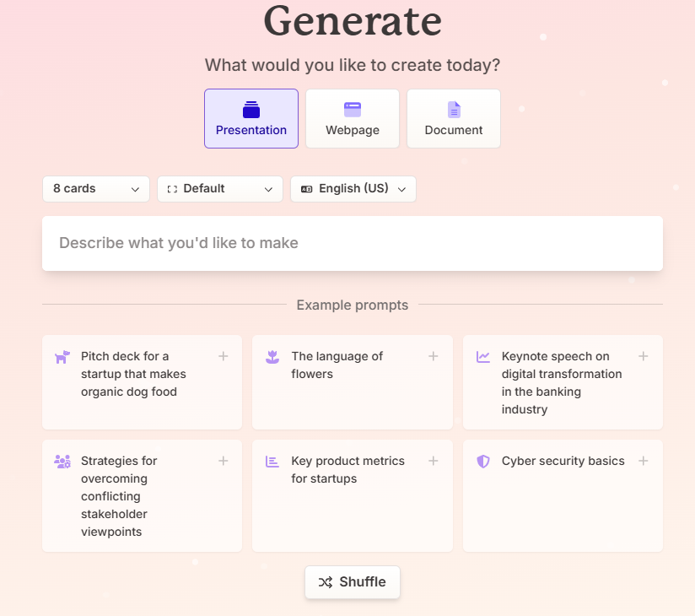
Task: Open the 8 cards count dropdown
Action: click(96, 189)
